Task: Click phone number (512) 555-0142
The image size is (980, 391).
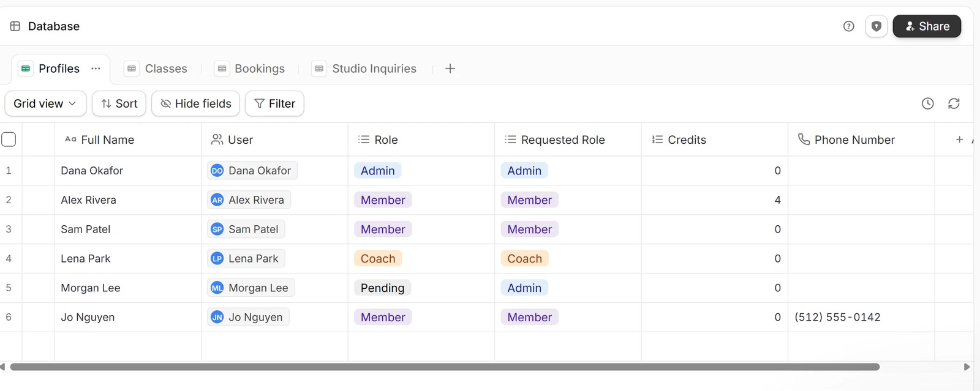Action: 837,318
